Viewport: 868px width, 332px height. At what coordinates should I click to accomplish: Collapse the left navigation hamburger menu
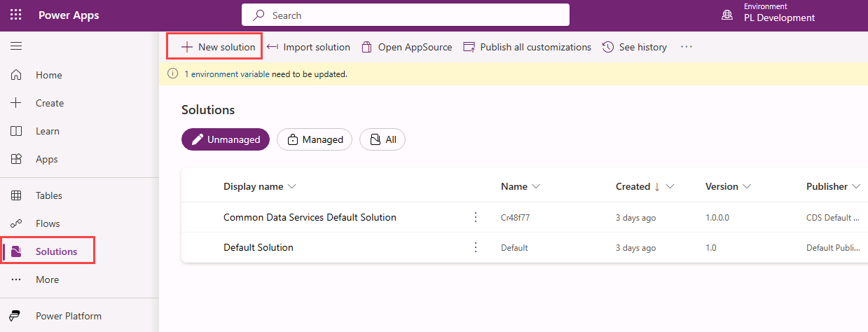coord(16,46)
